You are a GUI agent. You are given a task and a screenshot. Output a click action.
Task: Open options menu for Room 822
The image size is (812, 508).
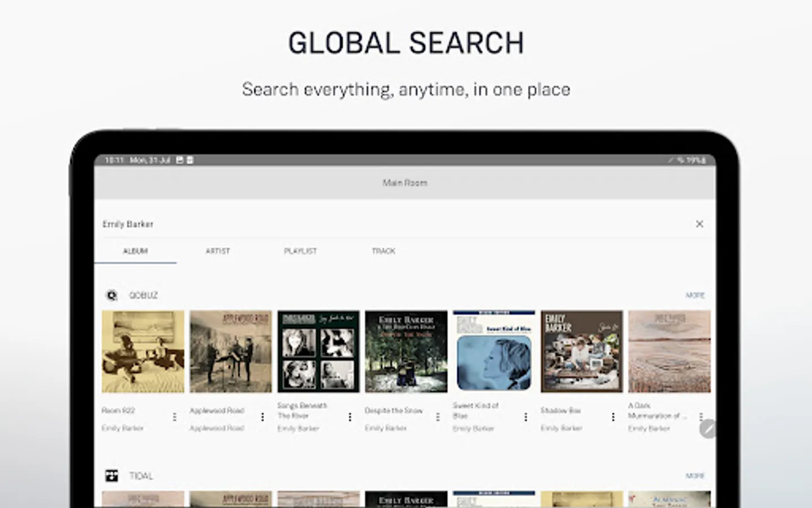175,417
